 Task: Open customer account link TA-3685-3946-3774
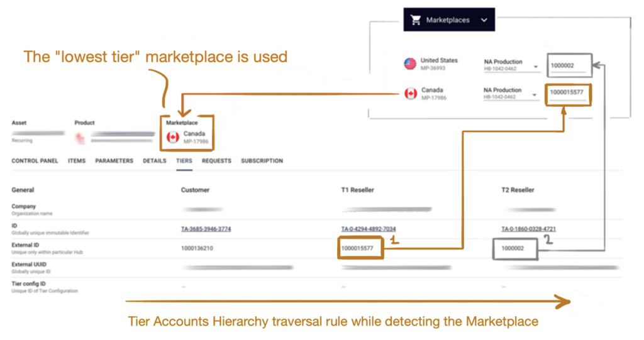click(x=206, y=229)
